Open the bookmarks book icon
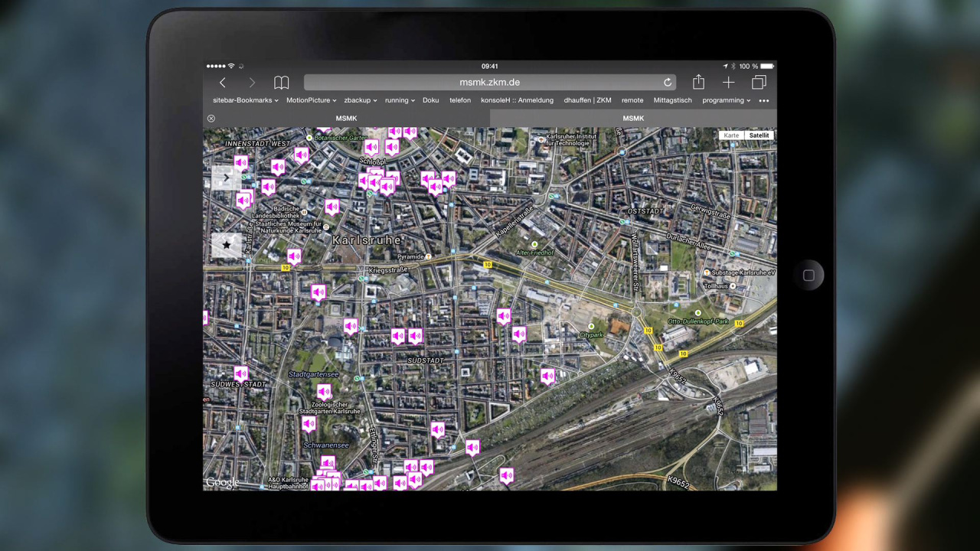980x551 pixels. (282, 83)
